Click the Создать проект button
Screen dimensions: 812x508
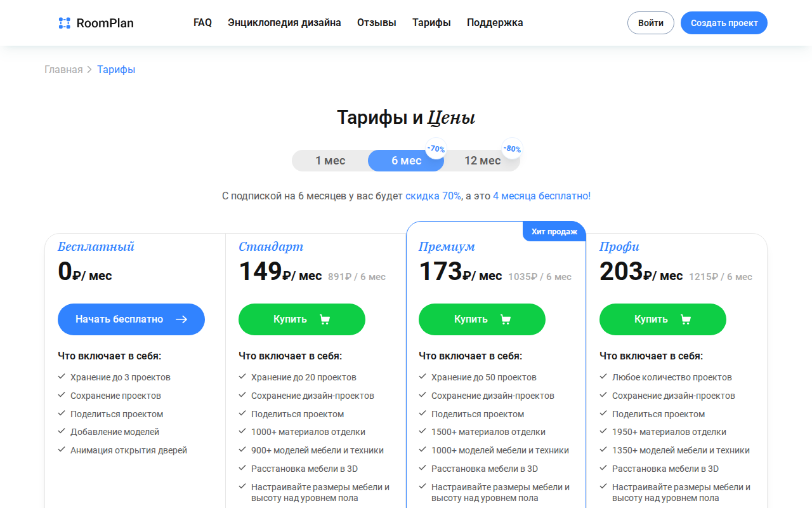pyautogui.click(x=724, y=23)
